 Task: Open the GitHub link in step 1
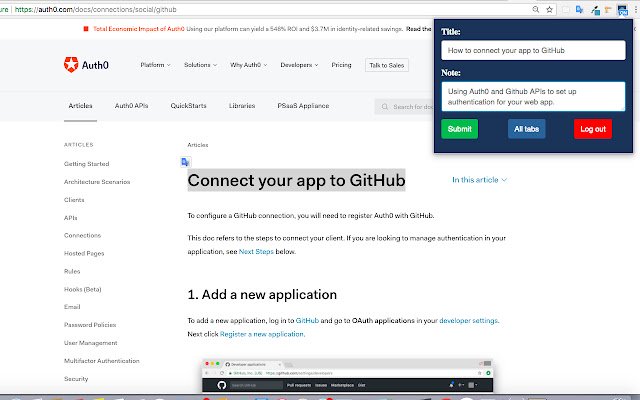pos(307,320)
